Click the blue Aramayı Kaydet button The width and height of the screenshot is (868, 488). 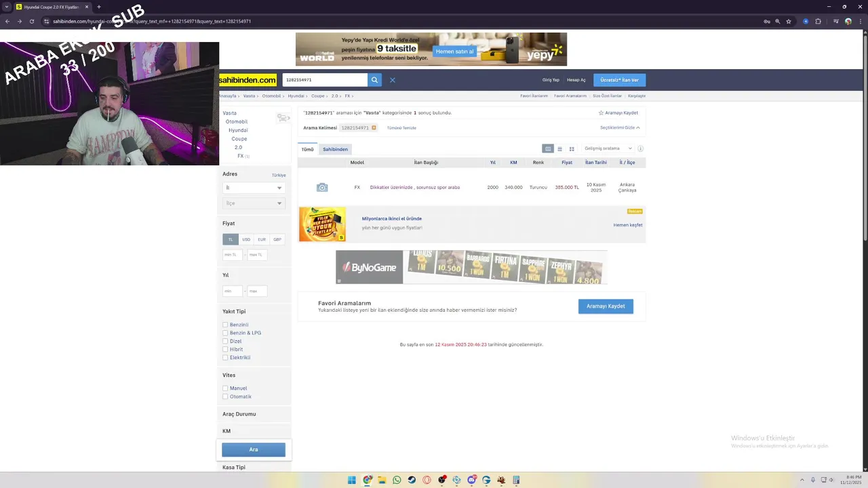point(606,306)
